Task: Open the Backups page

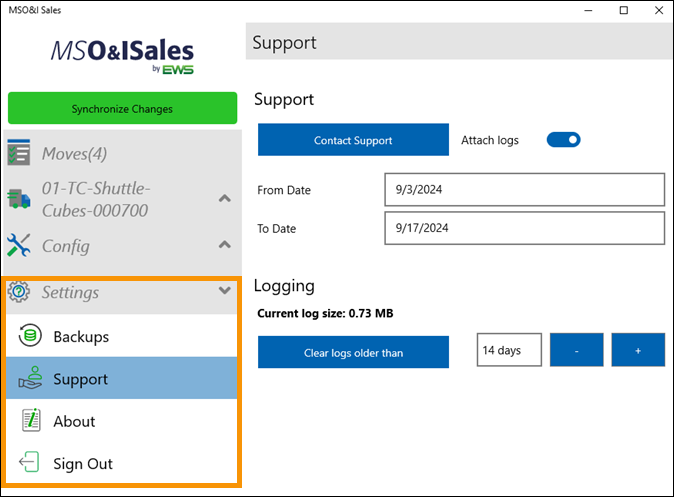Action: (121, 336)
